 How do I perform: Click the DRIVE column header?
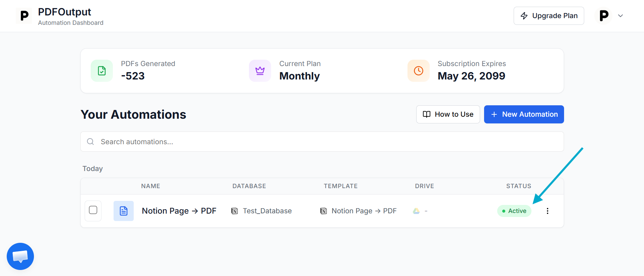[x=425, y=186]
